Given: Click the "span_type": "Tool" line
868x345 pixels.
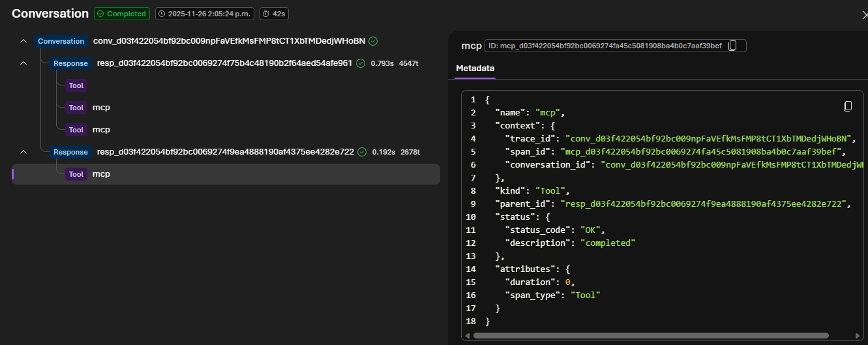Looking at the screenshot, I should point(552,295).
